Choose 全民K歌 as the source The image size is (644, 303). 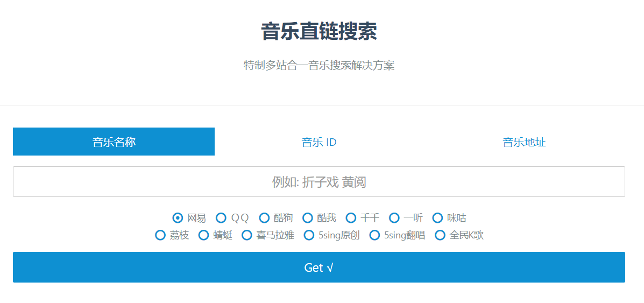[x=440, y=235]
